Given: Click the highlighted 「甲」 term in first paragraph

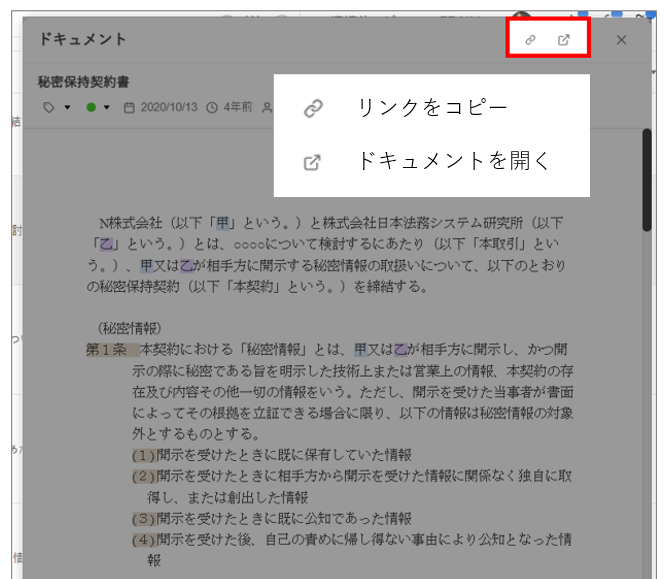Looking at the screenshot, I should pos(225,223).
